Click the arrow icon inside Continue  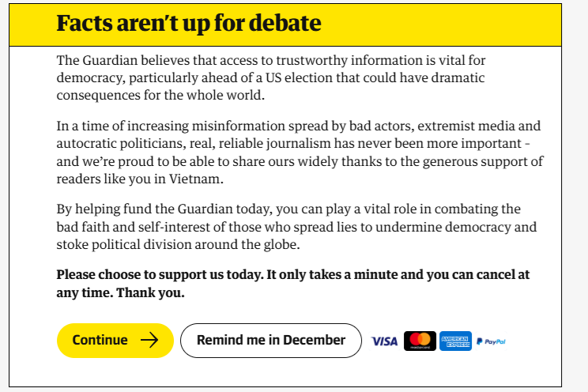(149, 341)
